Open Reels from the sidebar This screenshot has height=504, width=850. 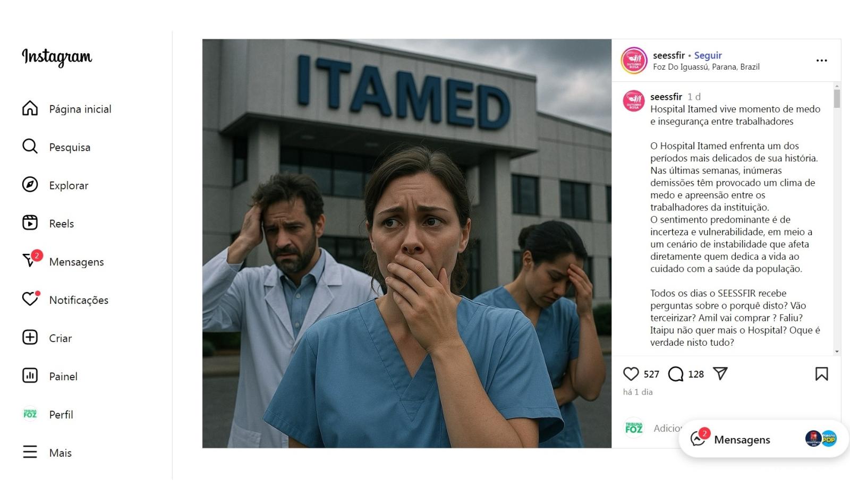(48, 224)
